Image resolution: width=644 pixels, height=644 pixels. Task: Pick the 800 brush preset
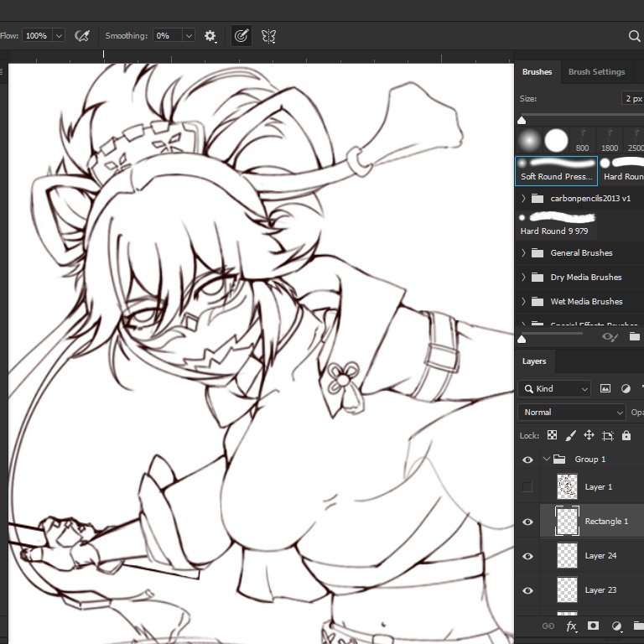(x=582, y=140)
